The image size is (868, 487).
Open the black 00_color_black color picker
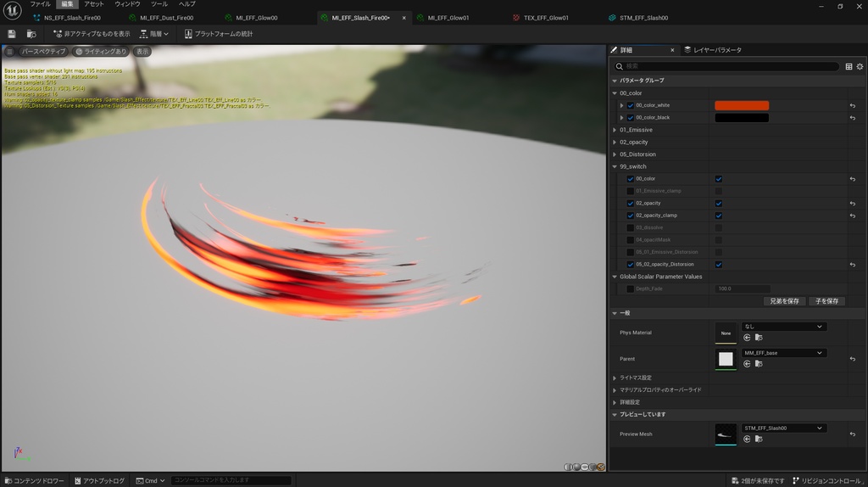point(742,117)
